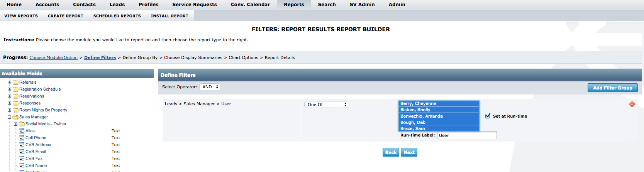Screen dimensions: 644x172
Task: Select the Cell Phone field label
Action: (x=36, y=138)
